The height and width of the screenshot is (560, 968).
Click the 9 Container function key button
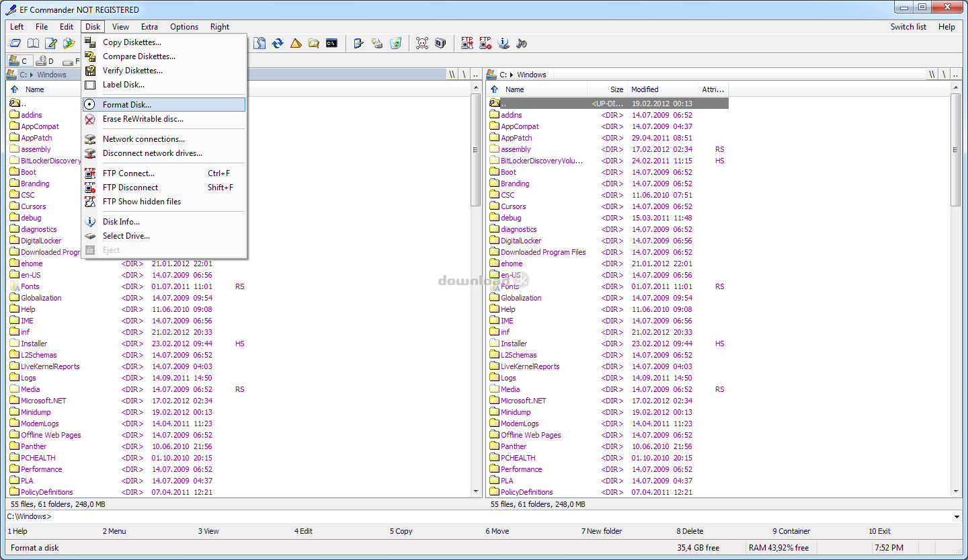click(x=791, y=531)
